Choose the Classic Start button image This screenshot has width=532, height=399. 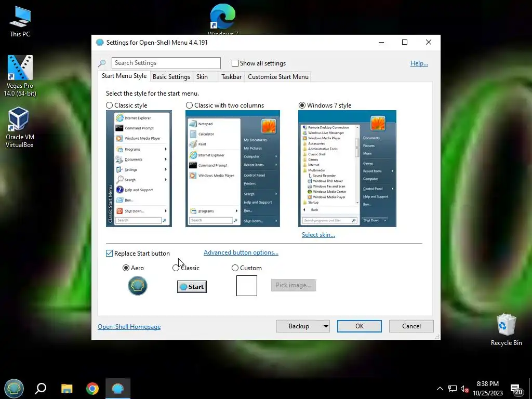(x=192, y=287)
